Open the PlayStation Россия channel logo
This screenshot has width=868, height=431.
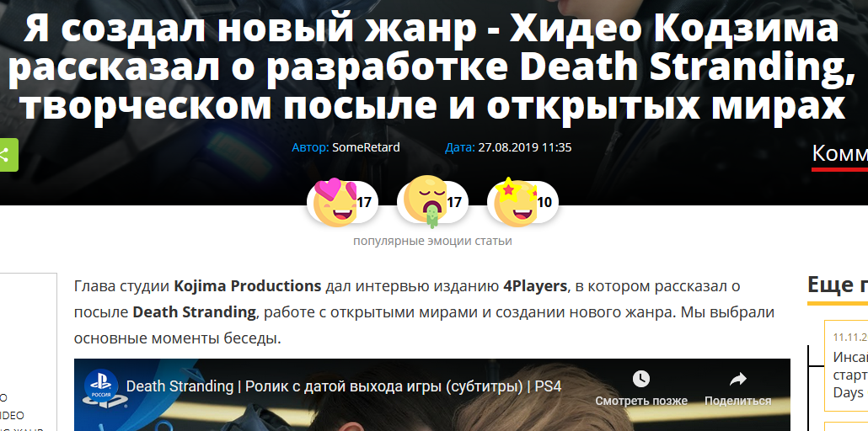click(101, 389)
